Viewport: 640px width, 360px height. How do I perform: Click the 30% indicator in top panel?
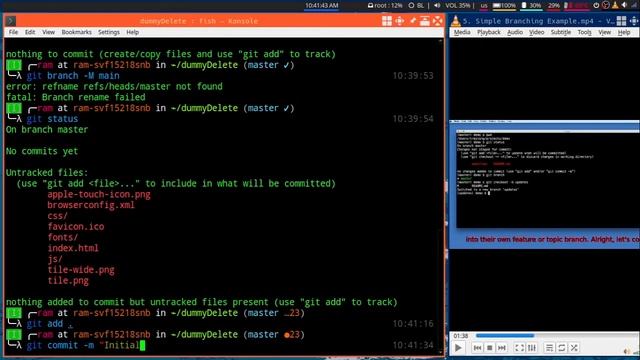click(x=531, y=5)
